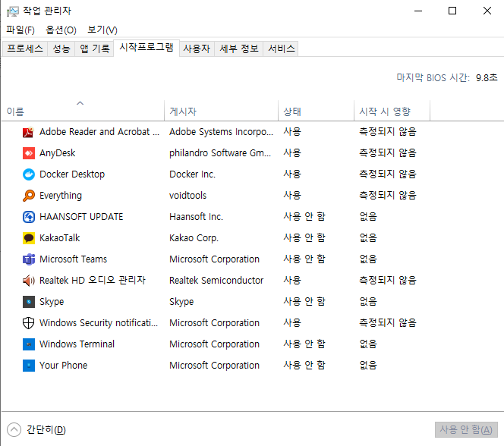Select the Realtek HD 오디오 관리자 entry
Screen dimensions: 504x446
[x=93, y=281]
